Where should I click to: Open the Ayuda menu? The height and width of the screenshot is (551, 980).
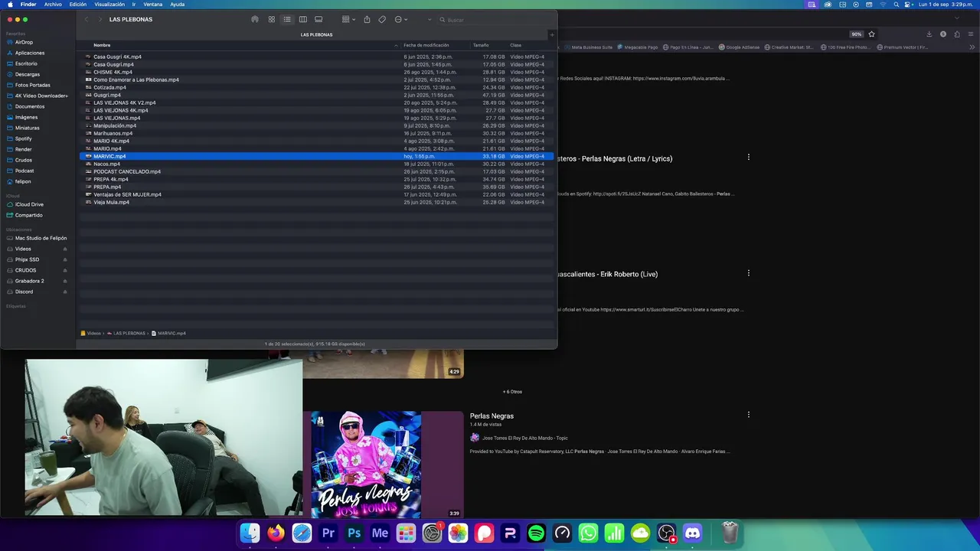178,5
